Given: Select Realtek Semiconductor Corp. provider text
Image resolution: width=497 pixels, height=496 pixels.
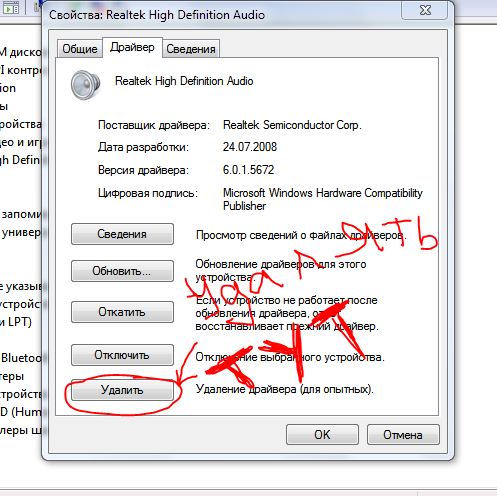Looking at the screenshot, I should (x=292, y=125).
